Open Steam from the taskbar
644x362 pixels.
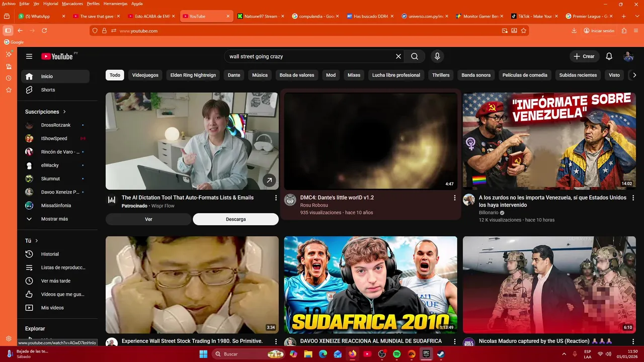coord(440,354)
